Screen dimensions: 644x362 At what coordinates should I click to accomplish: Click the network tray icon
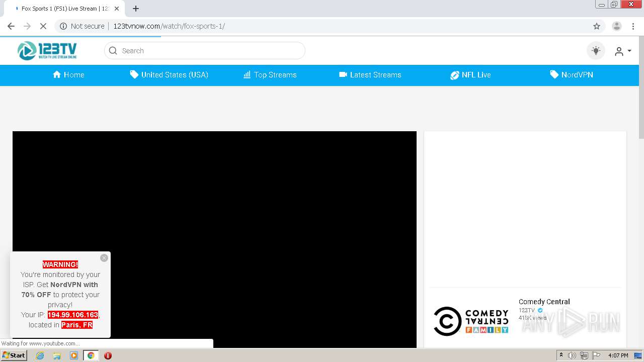tap(584, 355)
